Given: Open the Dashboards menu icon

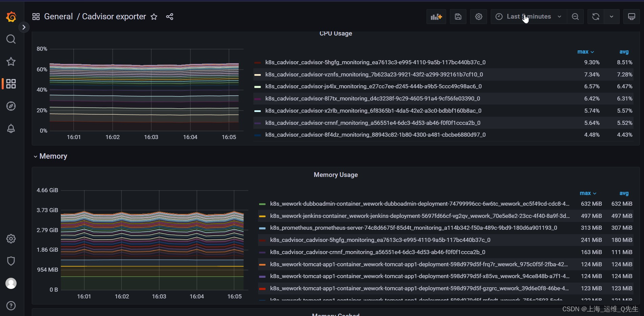Looking at the screenshot, I should pos(11,84).
